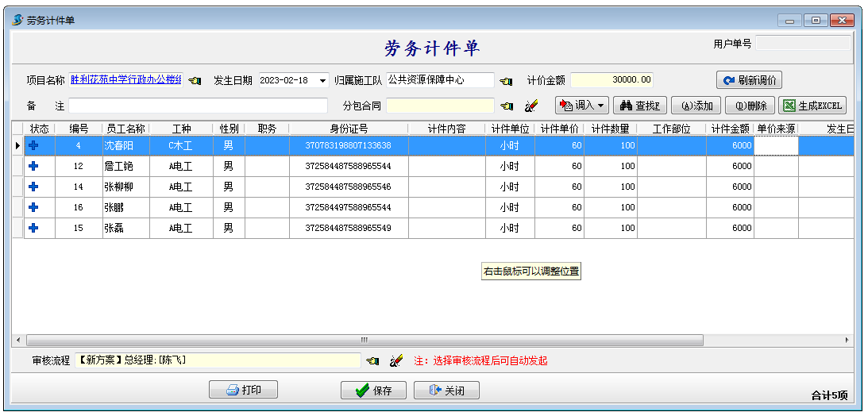The image size is (868, 412).
Task: Open the 发生日期 date dropdown arrow
Action: [322, 81]
